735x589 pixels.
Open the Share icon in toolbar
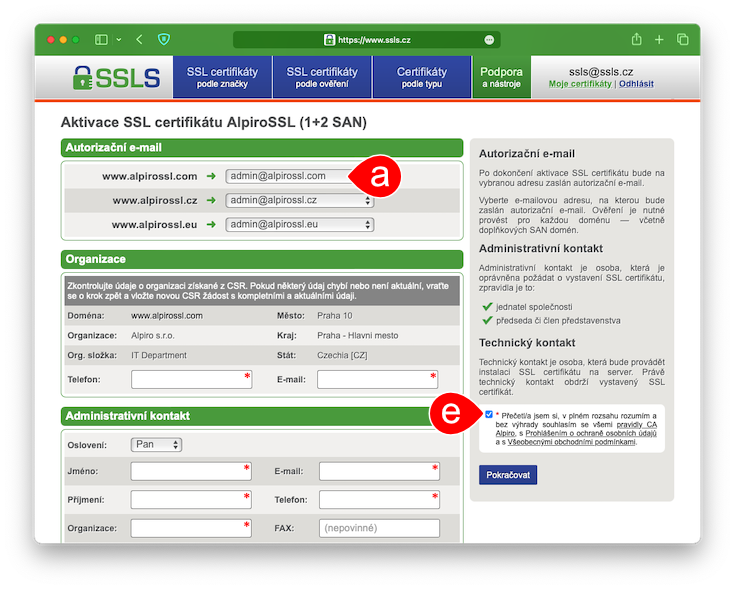coord(636,39)
